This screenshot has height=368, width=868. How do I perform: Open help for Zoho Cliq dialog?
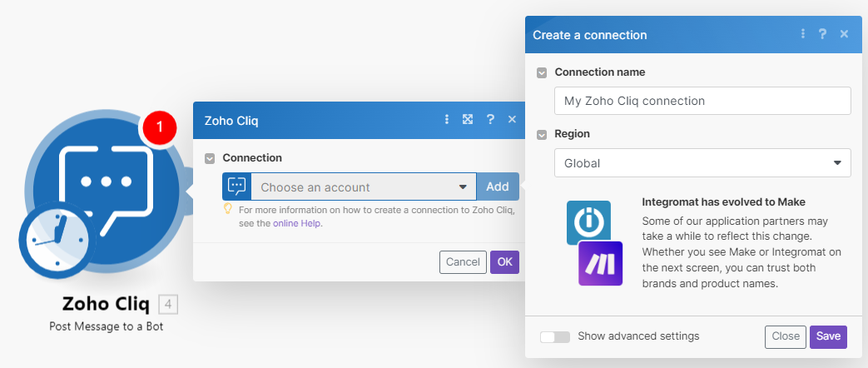click(x=490, y=119)
